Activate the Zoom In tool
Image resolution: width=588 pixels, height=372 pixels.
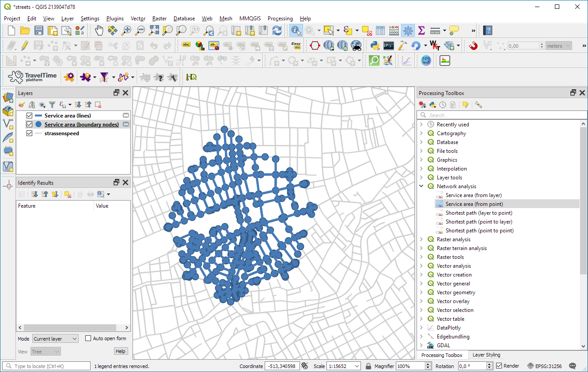[x=127, y=30]
